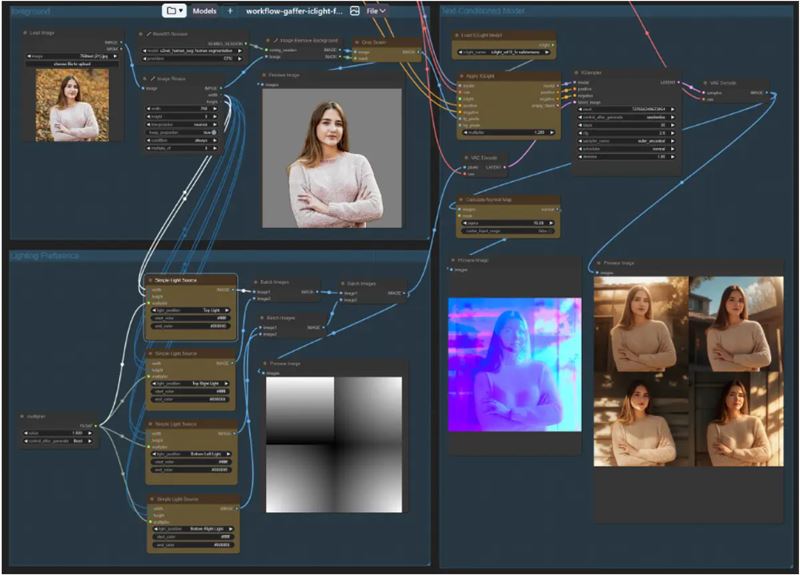Click the bottom-right relit result image
Viewport: 800px width, 575px height.
click(x=736, y=419)
